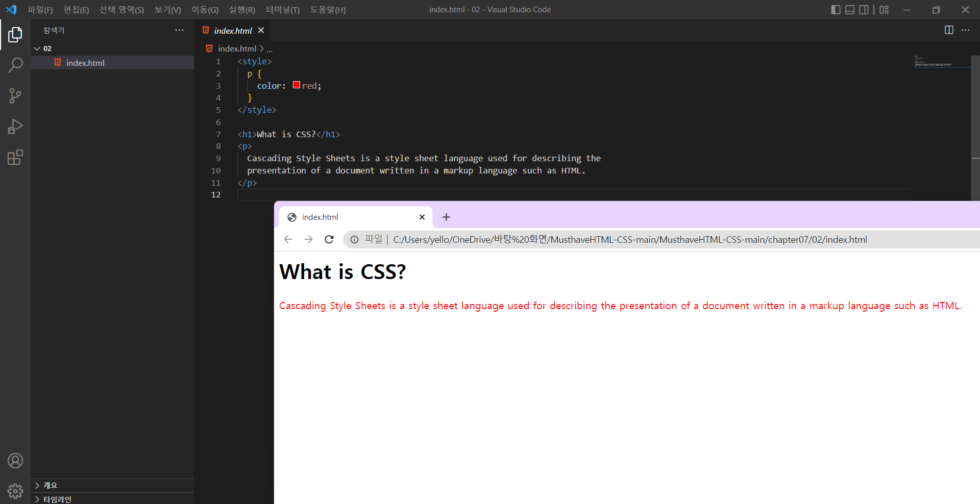Click the site information icon in address bar

point(354,240)
